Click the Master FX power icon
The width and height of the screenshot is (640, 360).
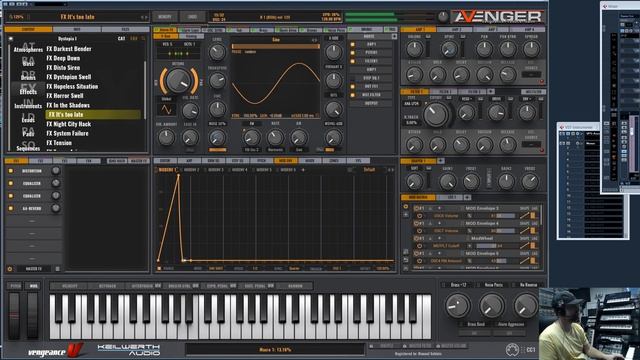click(x=10, y=269)
